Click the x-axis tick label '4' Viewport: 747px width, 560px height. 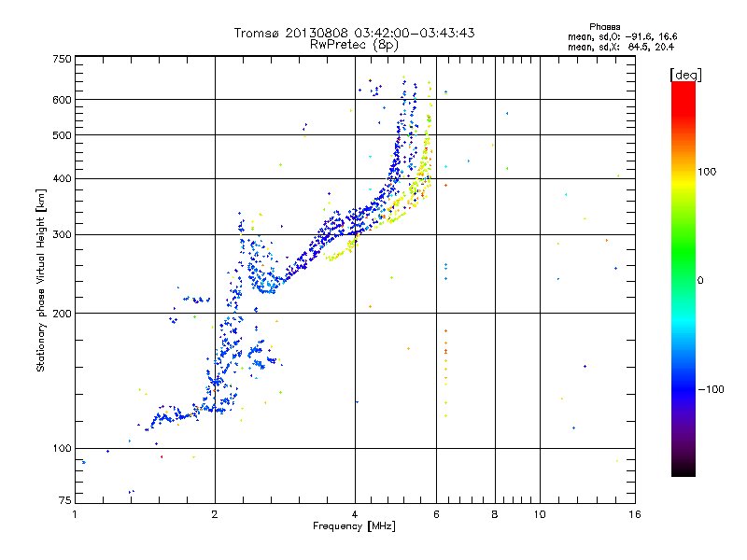coord(355,514)
